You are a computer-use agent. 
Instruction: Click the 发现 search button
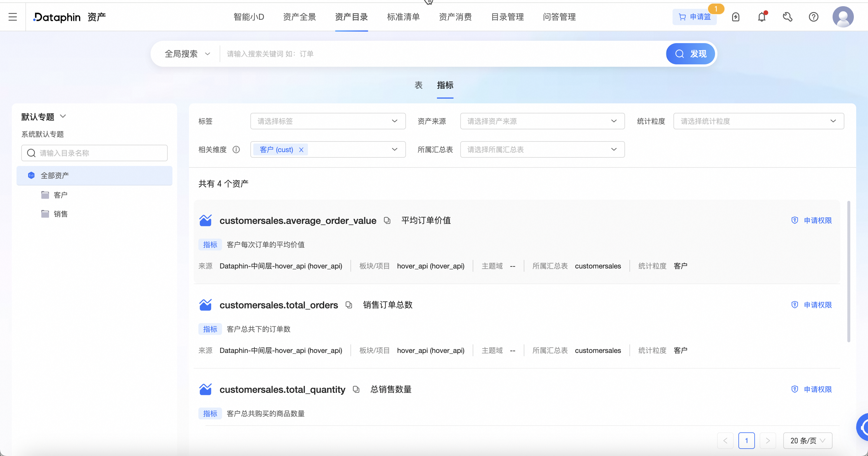coord(690,53)
